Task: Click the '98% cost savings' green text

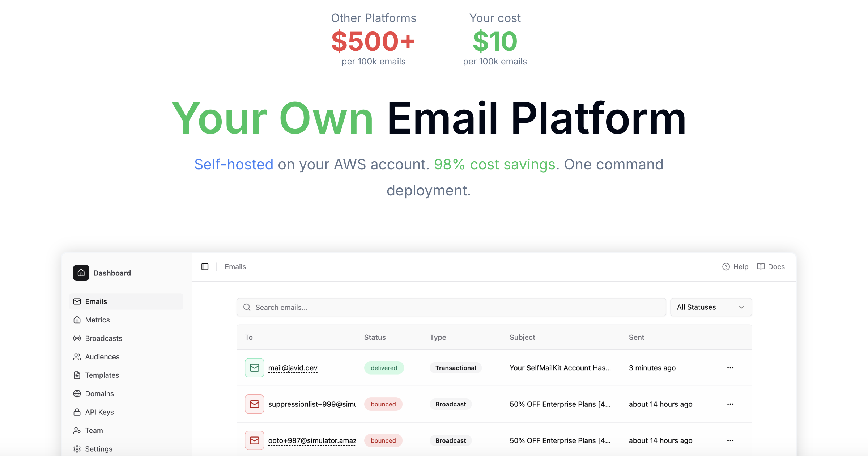Action: [494, 164]
